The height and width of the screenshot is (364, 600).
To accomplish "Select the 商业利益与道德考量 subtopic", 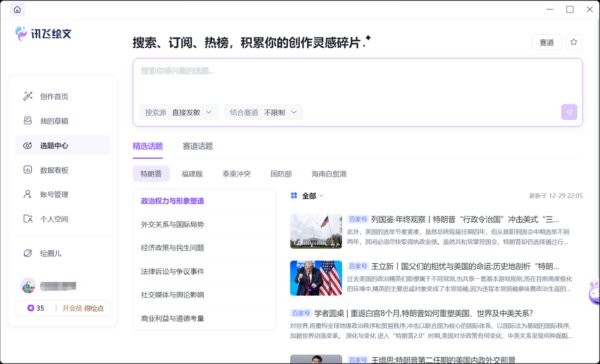I will click(x=172, y=318).
